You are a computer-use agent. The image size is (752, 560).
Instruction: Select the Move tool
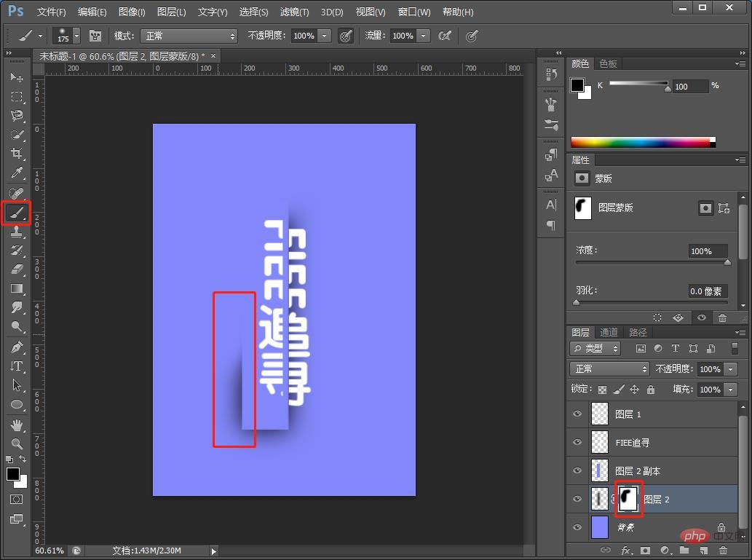click(17, 77)
